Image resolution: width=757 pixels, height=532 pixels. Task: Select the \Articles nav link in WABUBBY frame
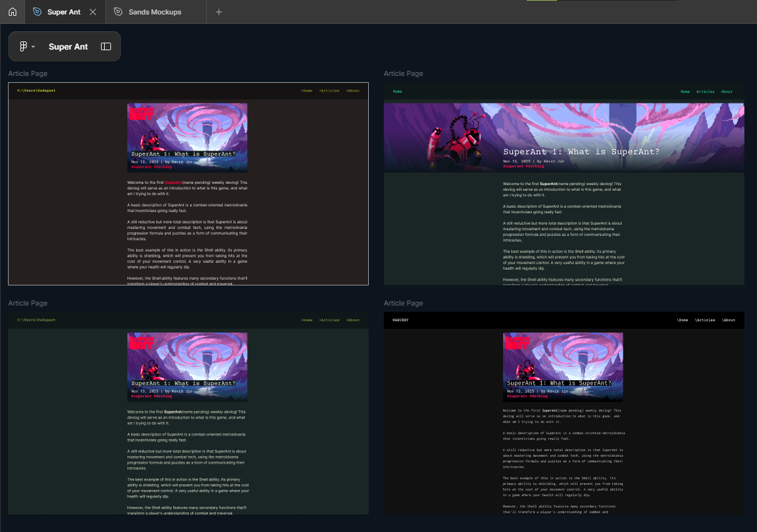(x=705, y=320)
